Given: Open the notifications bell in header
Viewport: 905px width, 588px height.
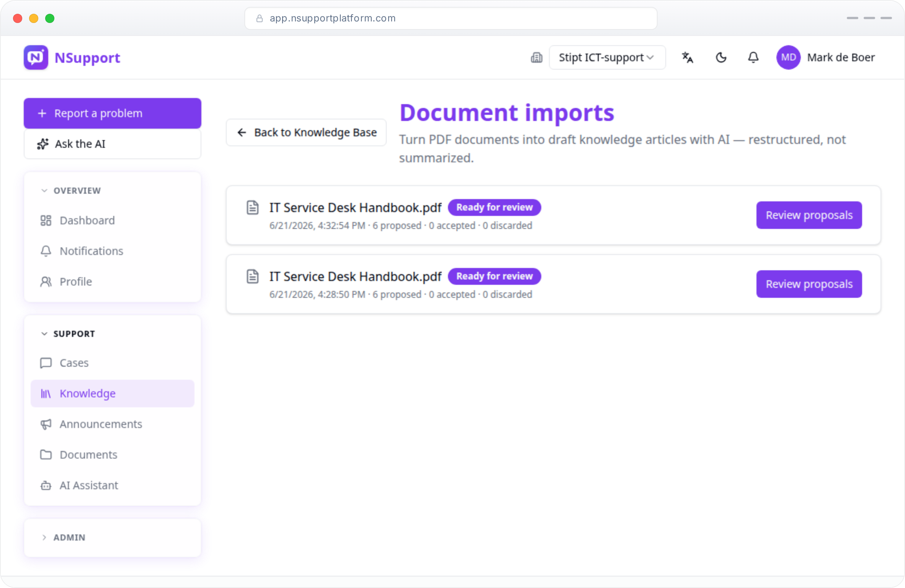Looking at the screenshot, I should click(x=753, y=58).
